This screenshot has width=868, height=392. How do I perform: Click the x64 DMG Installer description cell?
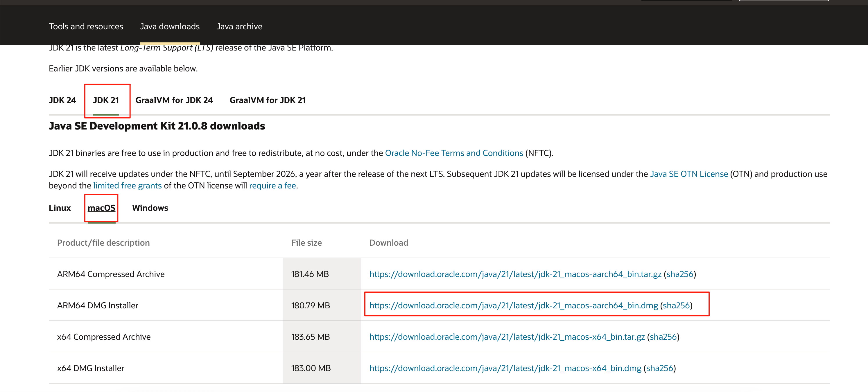click(x=166, y=368)
